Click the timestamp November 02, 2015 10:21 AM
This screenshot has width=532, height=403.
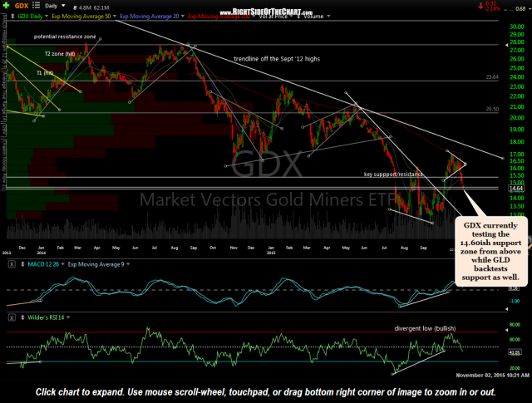(492, 376)
